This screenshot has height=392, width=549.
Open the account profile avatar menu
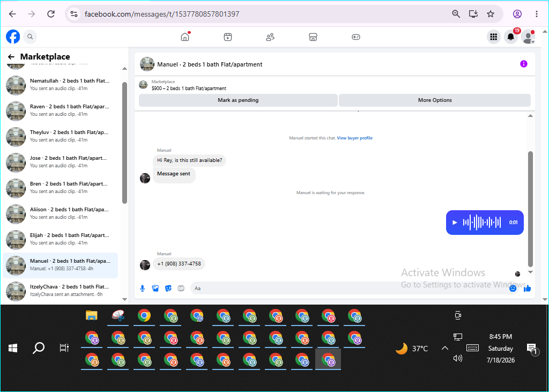[528, 37]
